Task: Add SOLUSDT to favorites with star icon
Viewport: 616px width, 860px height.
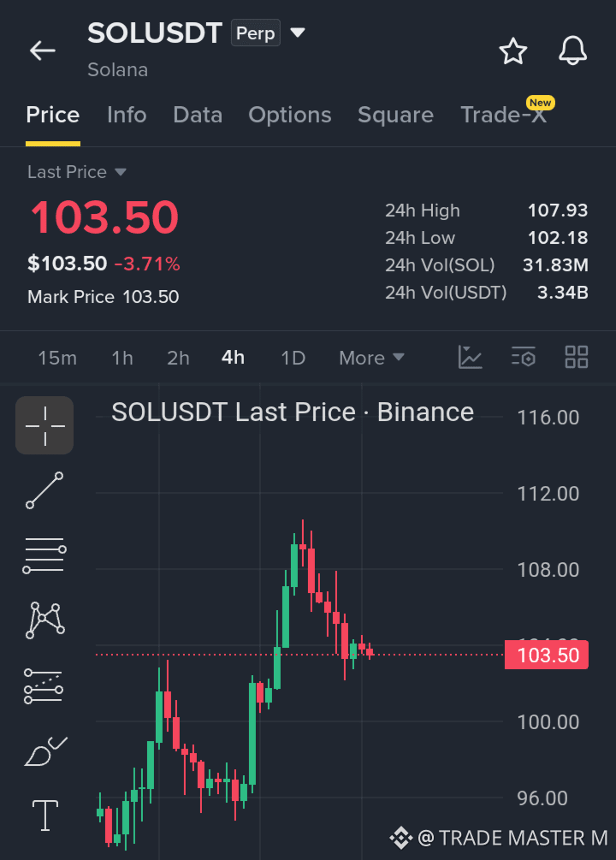Action: [512, 51]
